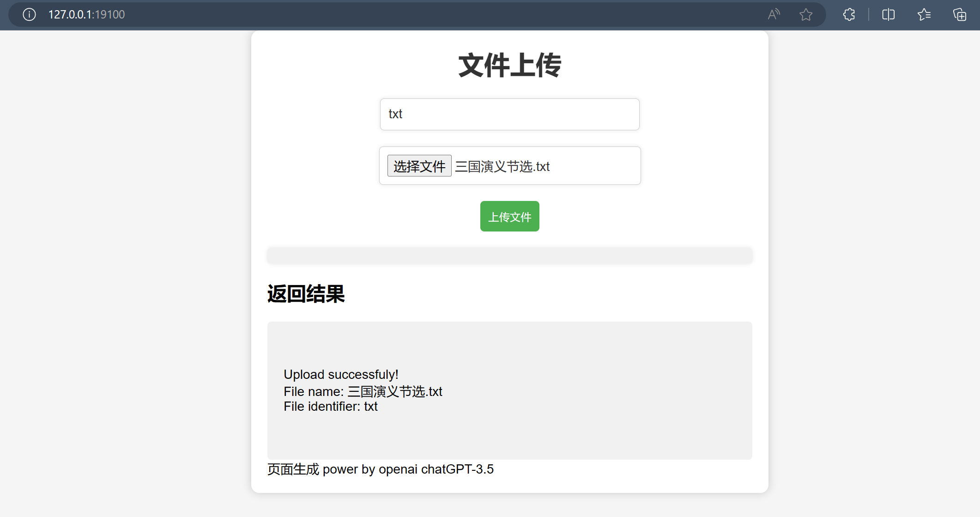The height and width of the screenshot is (517, 980).
Task: Click the read aloud icon
Action: pos(774,15)
